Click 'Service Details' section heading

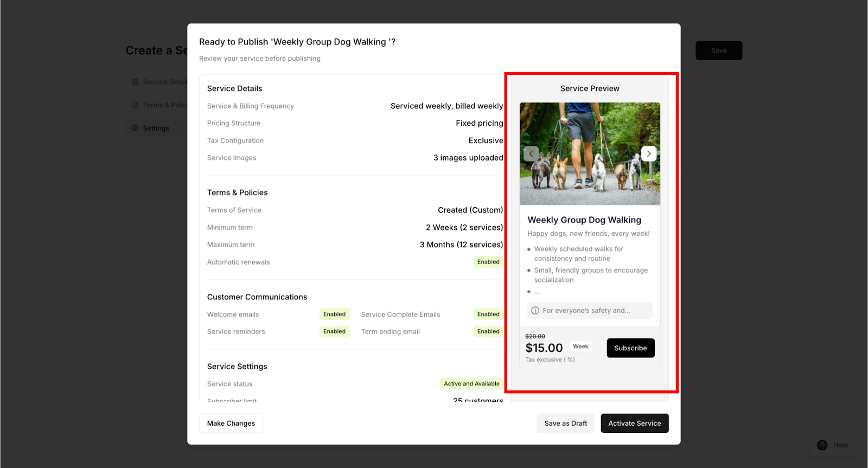click(x=234, y=88)
